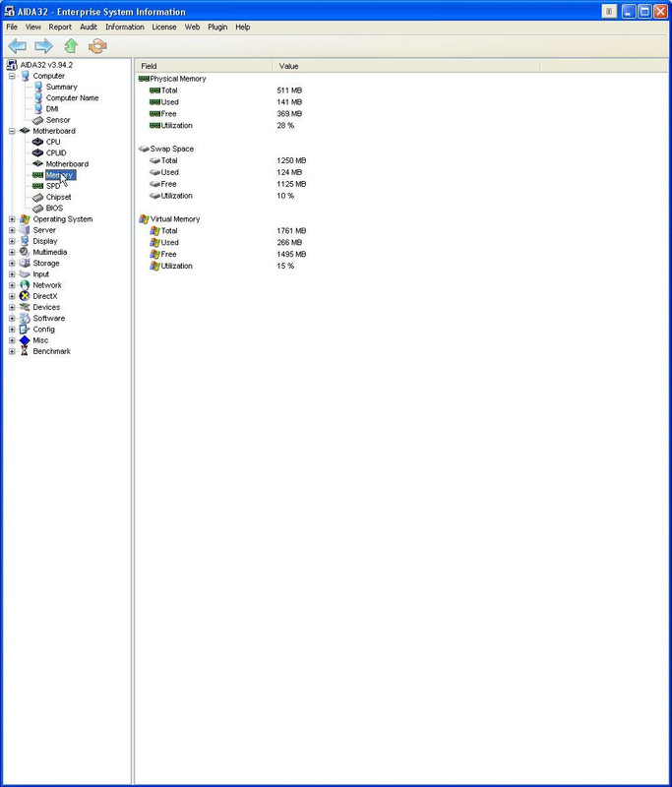Open the License menu
Screen dimensions: 672x787
click(x=164, y=28)
